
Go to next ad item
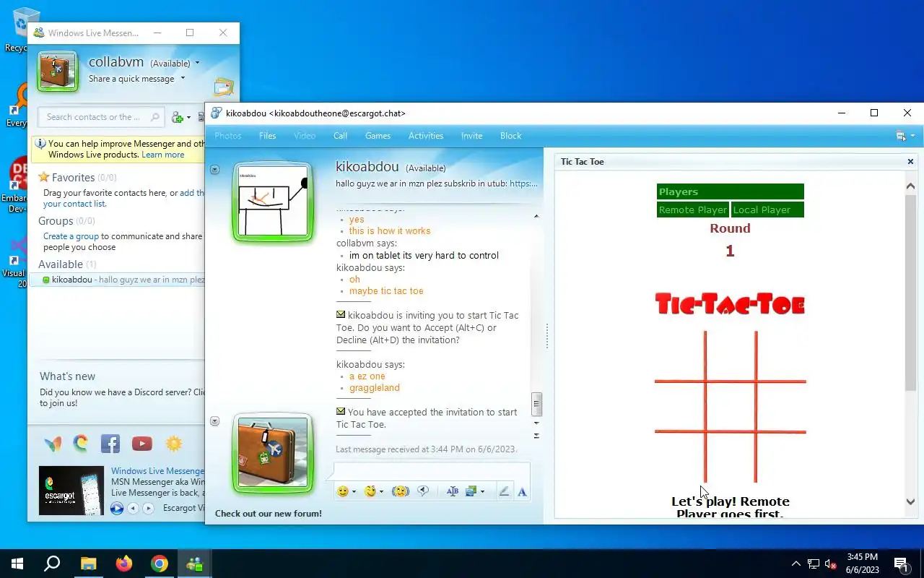[148, 509]
